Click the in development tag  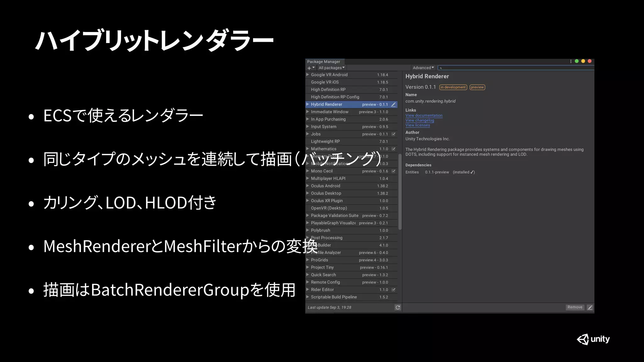[x=453, y=87]
